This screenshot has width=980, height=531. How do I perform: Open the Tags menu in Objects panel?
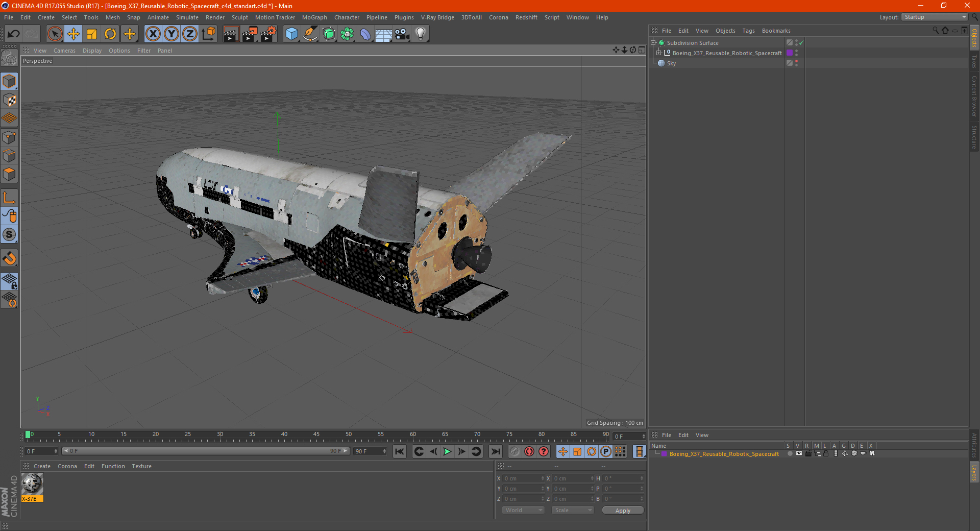pyautogui.click(x=748, y=31)
